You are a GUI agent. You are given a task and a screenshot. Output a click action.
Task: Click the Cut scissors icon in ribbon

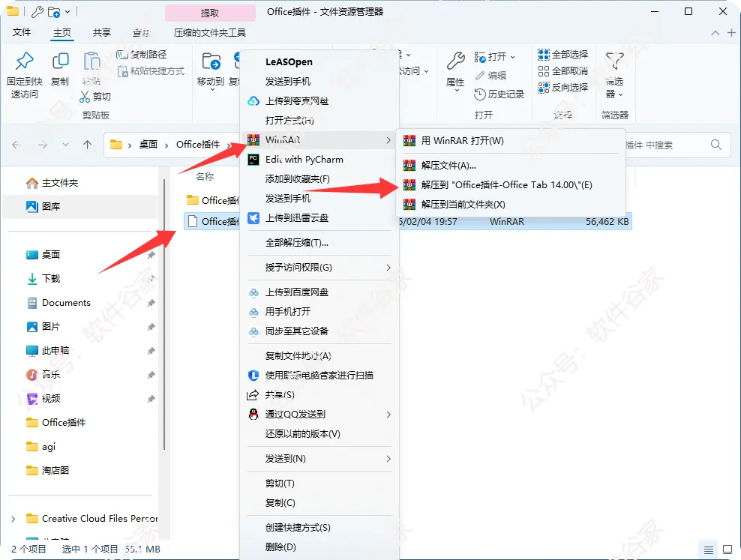[85, 97]
